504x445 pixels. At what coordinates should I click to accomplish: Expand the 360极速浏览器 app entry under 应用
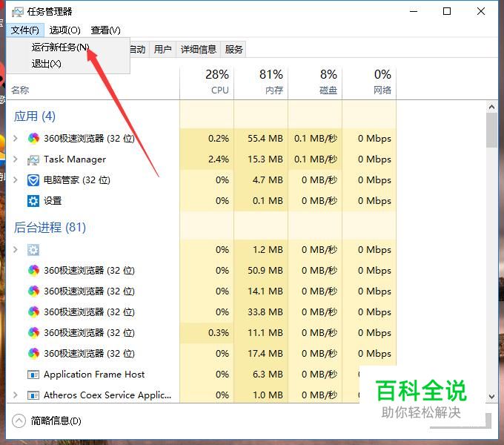15,139
